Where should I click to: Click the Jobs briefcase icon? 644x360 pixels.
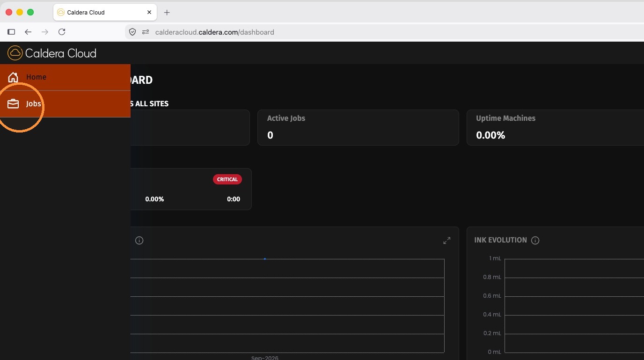13,104
